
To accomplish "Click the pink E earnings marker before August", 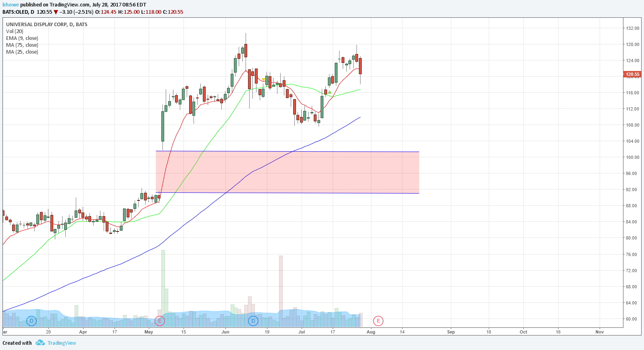I will tap(378, 321).
